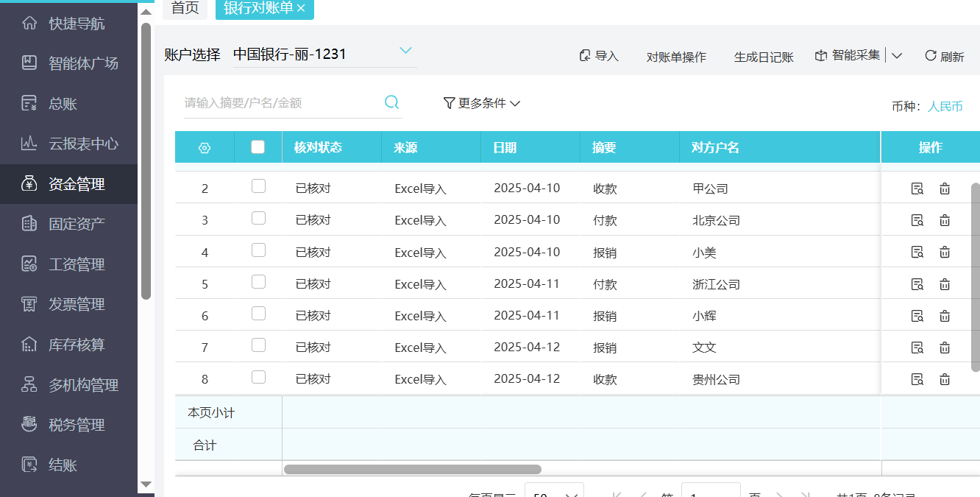This screenshot has height=497, width=980.
Task: Open the 智能采集 dropdown arrow
Action: (896, 54)
